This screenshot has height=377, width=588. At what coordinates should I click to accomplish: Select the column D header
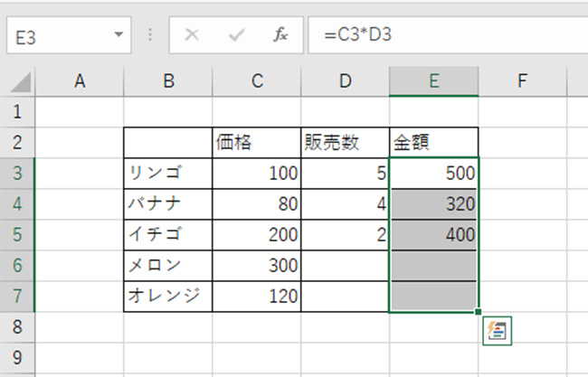click(345, 81)
